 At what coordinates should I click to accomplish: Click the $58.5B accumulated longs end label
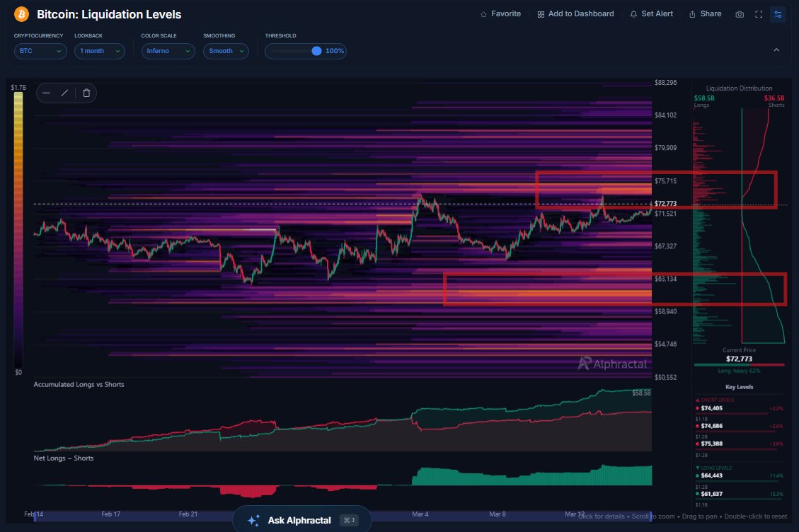click(641, 393)
